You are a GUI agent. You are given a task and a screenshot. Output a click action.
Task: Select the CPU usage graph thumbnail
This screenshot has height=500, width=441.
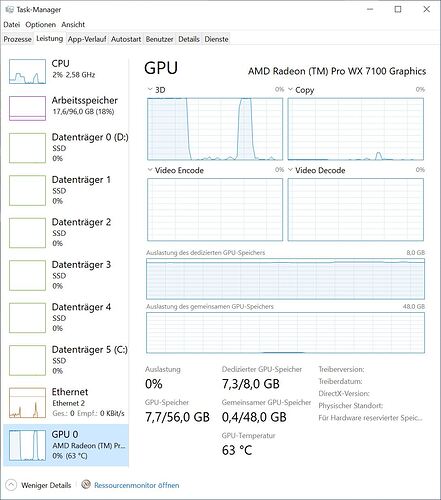pos(27,71)
